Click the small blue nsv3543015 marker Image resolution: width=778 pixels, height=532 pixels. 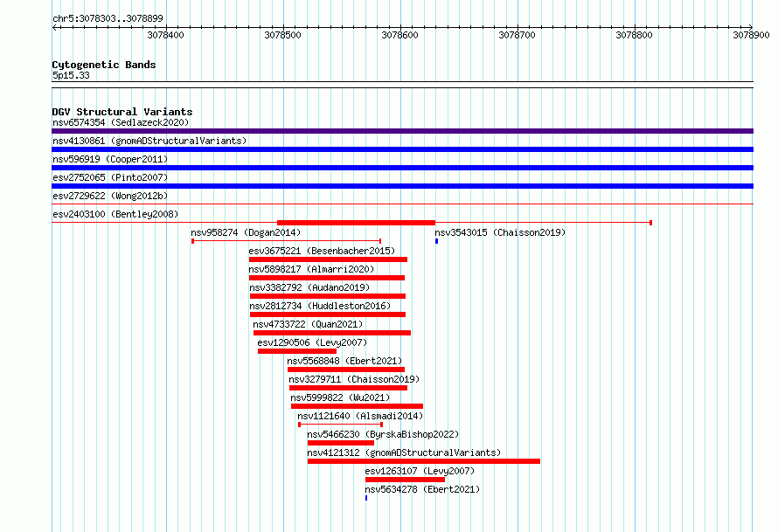click(x=436, y=241)
